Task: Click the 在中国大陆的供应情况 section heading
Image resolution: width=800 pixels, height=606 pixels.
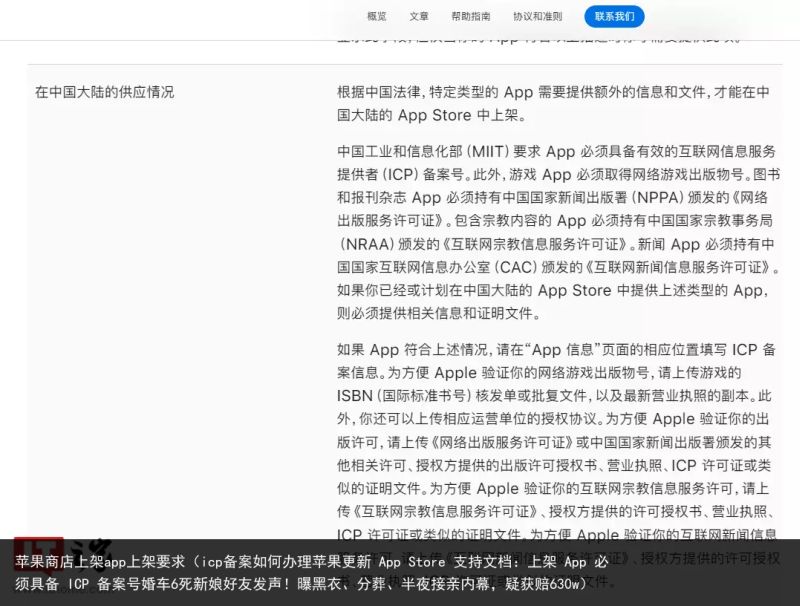Action: click(x=105, y=92)
